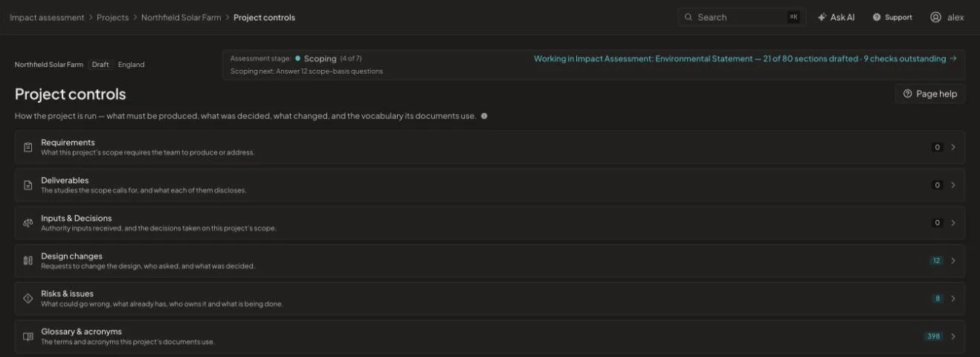980x357 pixels.
Task: Click the Design changes icon
Action: (28, 261)
